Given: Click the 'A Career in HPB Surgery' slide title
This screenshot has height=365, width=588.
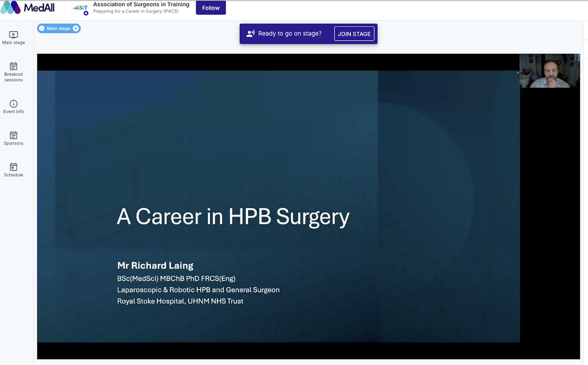Looking at the screenshot, I should click(x=233, y=217).
